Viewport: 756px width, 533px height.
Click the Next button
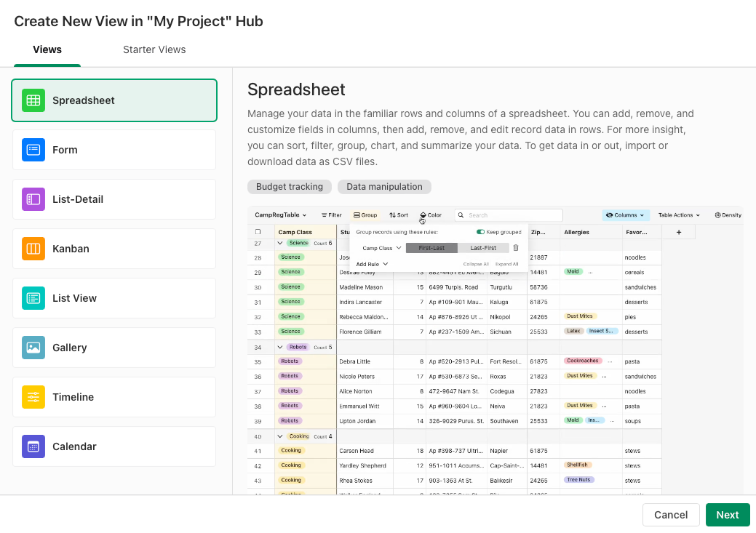pos(728,515)
